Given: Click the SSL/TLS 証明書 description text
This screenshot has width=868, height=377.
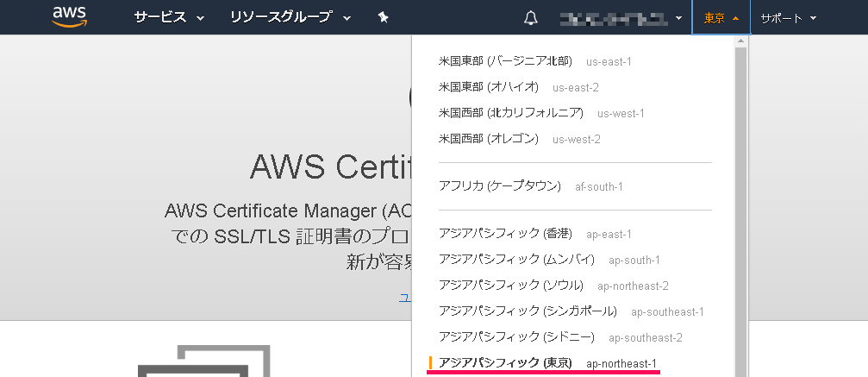Looking at the screenshot, I should (x=290, y=236).
